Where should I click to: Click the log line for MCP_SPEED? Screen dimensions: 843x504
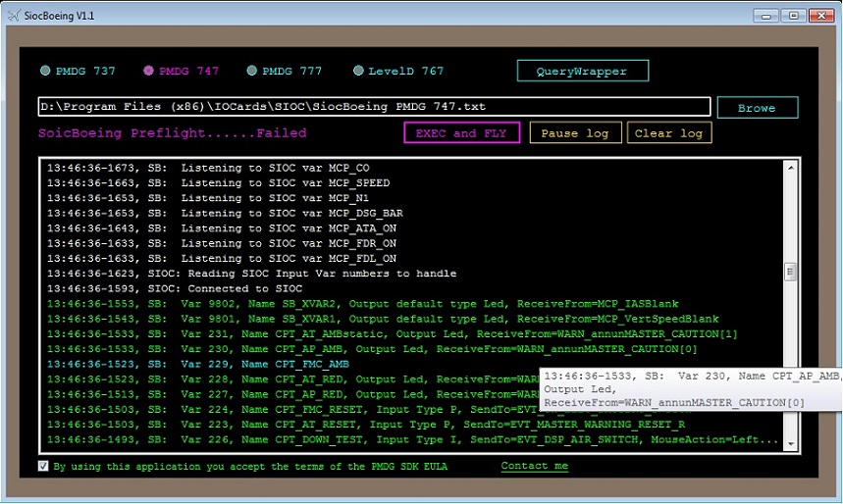[x=218, y=183]
